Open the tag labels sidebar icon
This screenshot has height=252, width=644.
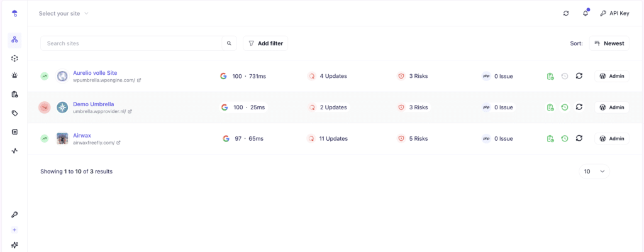14,113
